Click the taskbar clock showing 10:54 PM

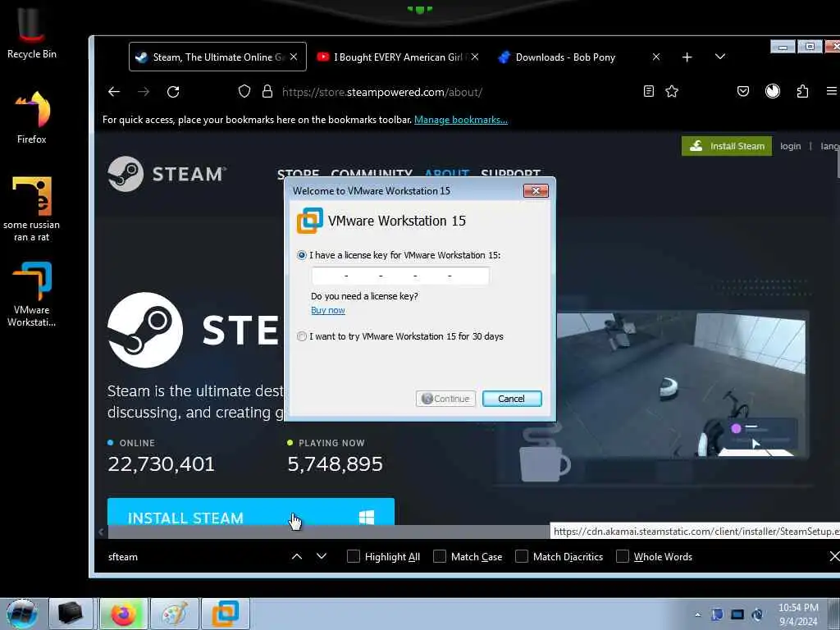(798, 614)
